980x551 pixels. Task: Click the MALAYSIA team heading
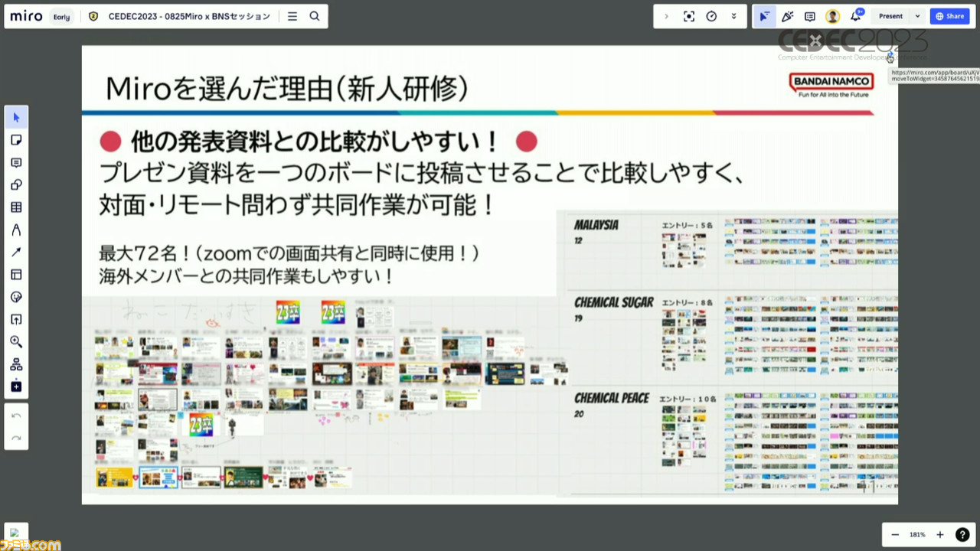(x=596, y=225)
